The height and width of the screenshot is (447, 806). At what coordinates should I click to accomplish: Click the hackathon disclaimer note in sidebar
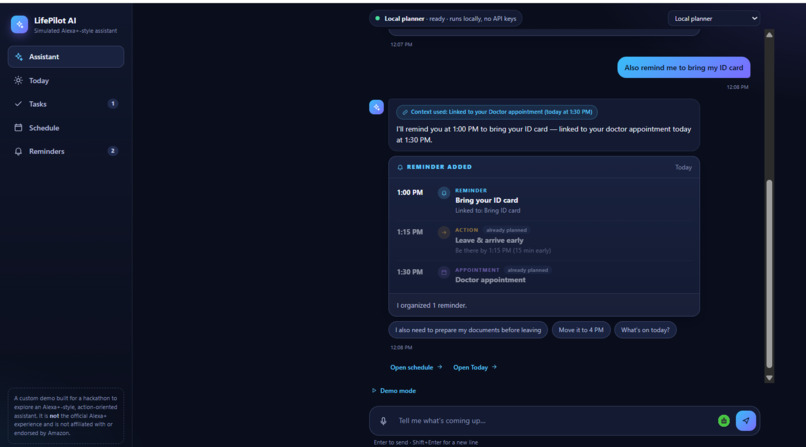click(x=65, y=415)
